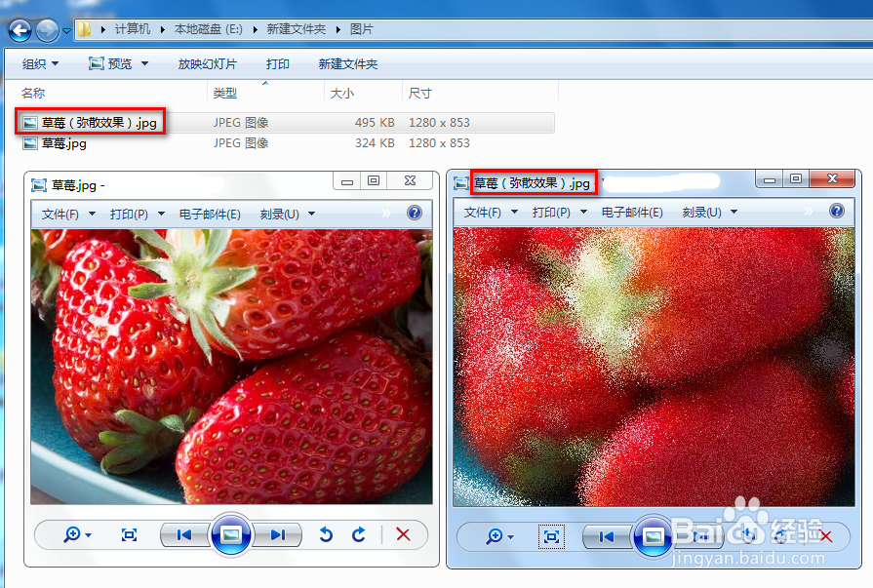Select the magnifier zoom icon in right viewer
Image resolution: width=873 pixels, height=588 pixels.
[494, 536]
